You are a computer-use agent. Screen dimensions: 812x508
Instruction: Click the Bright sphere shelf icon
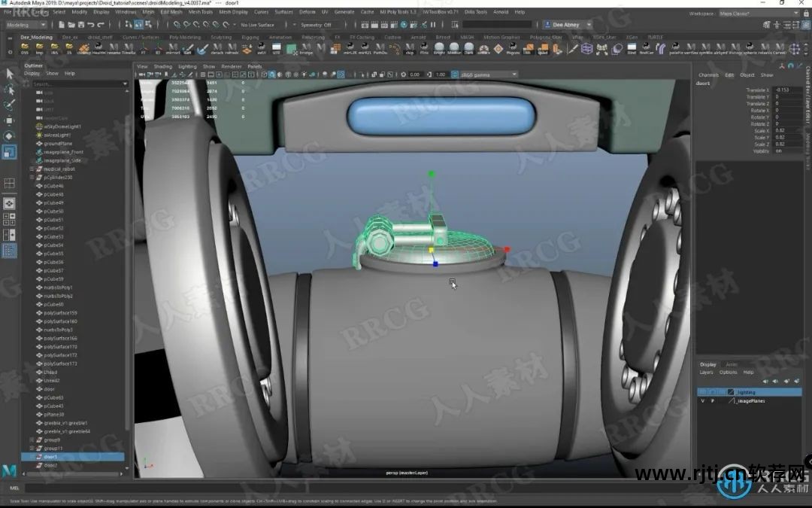[441, 49]
